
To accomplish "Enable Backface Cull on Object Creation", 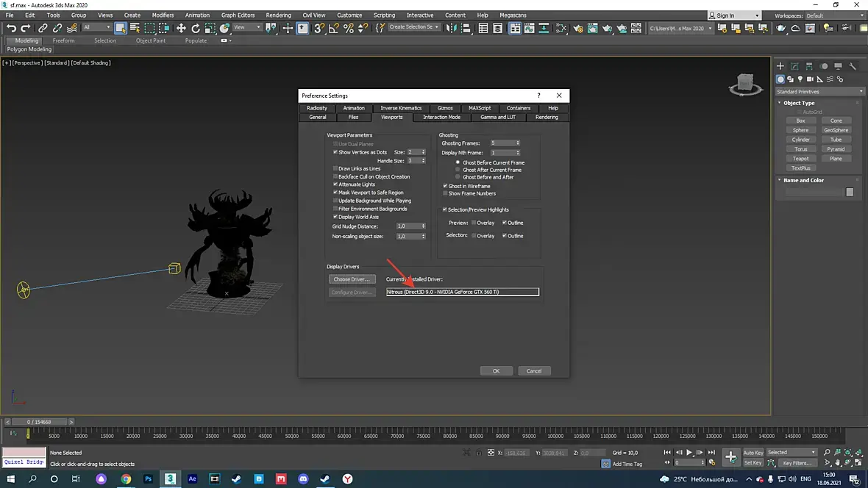I will (335, 176).
